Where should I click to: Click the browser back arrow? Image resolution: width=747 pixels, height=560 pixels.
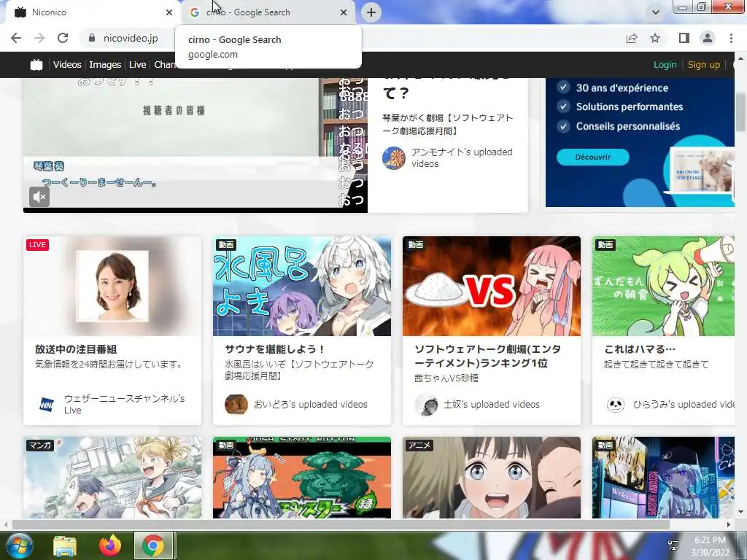click(16, 38)
